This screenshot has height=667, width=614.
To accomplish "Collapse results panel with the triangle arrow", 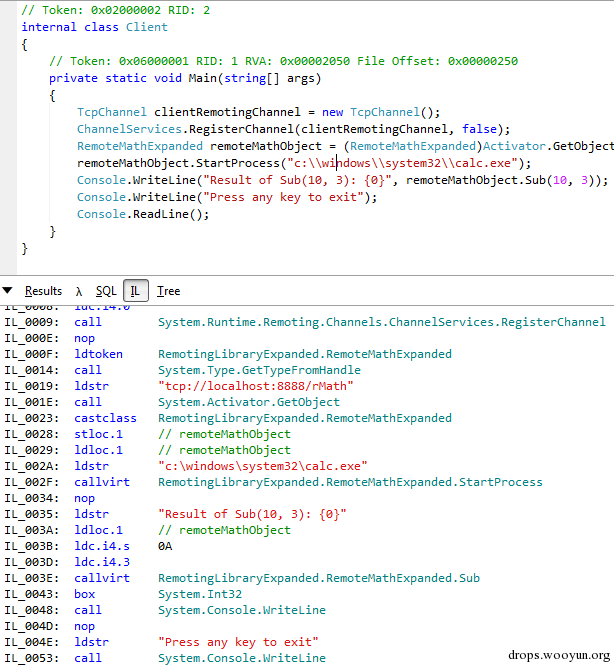I will coord(8,291).
